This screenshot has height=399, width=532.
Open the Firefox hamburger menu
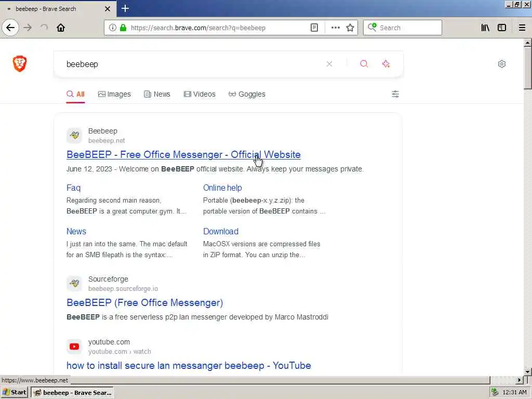[522, 28]
